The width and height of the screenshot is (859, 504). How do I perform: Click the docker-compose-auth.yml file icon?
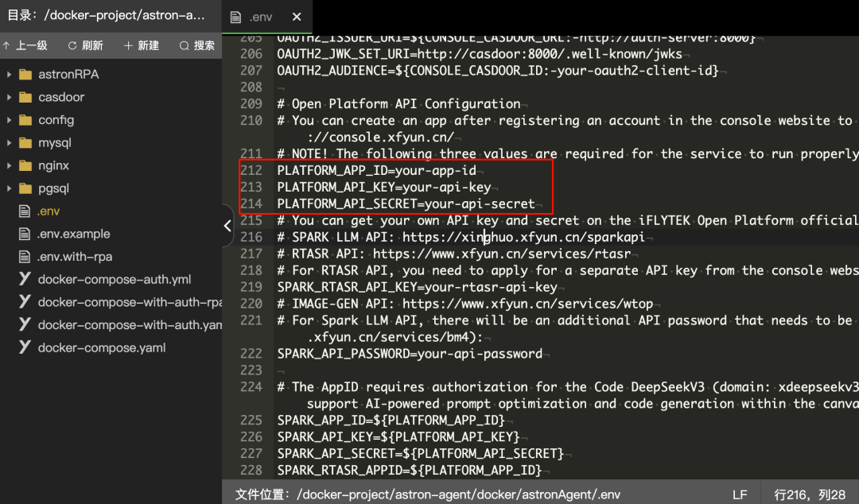point(25,279)
